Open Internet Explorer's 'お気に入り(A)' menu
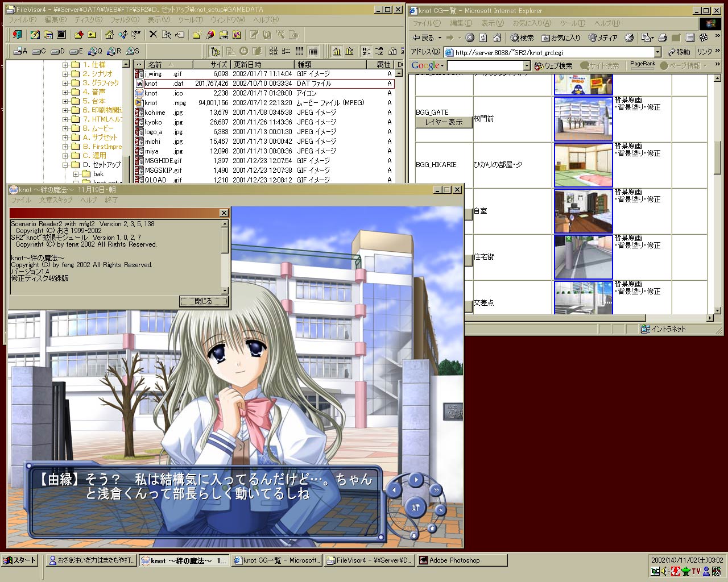This screenshot has width=728, height=582. (532, 23)
